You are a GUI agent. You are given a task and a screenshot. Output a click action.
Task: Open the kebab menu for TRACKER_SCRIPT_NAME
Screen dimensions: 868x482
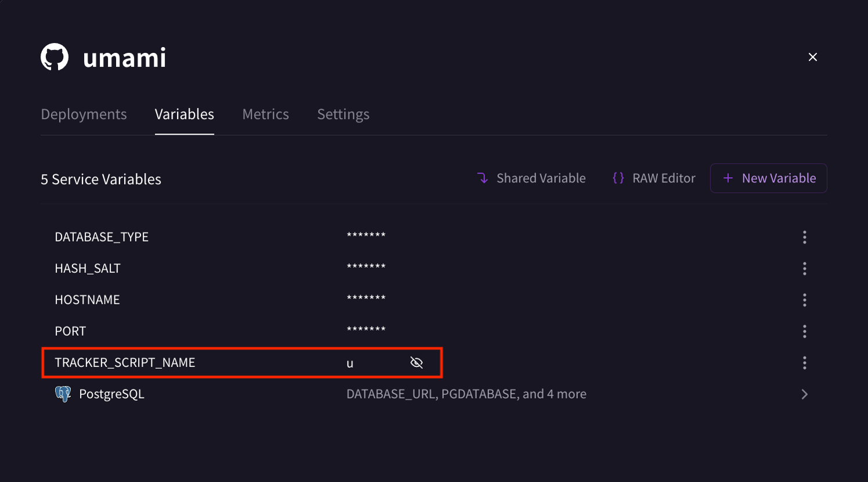click(805, 362)
